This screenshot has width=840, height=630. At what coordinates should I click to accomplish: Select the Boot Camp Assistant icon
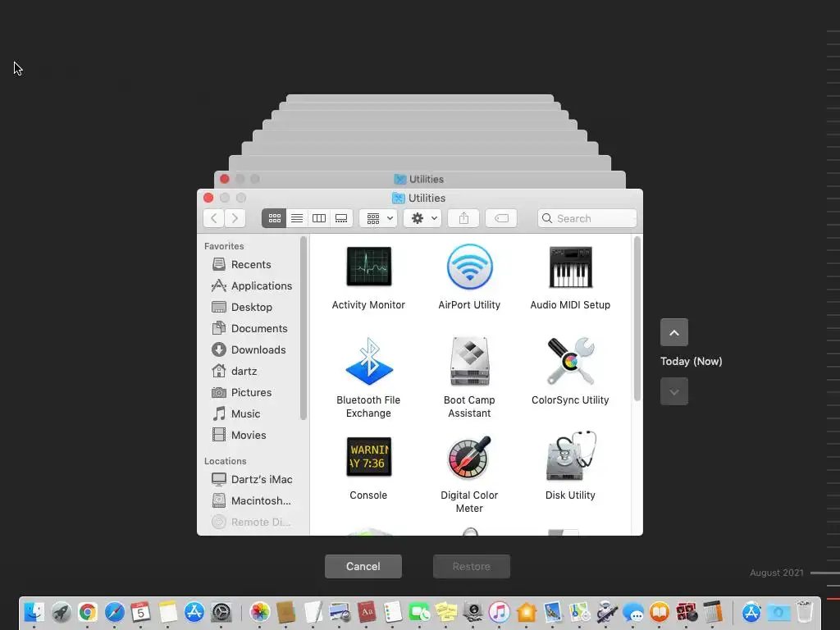[469, 362]
